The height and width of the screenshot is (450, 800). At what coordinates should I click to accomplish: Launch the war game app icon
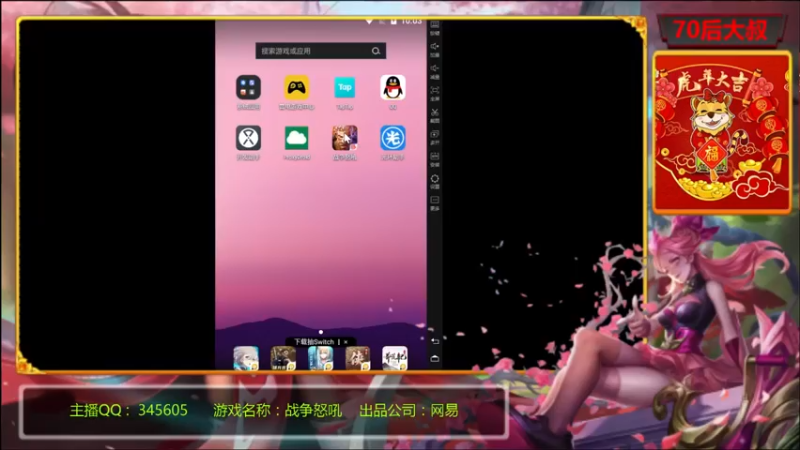click(345, 138)
